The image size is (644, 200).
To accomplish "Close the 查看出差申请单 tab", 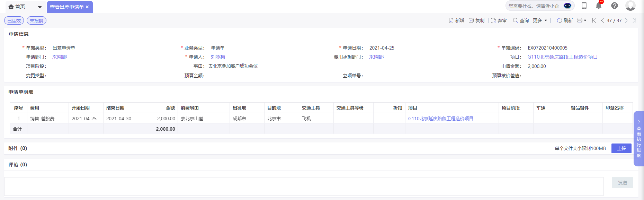I will tap(87, 7).
